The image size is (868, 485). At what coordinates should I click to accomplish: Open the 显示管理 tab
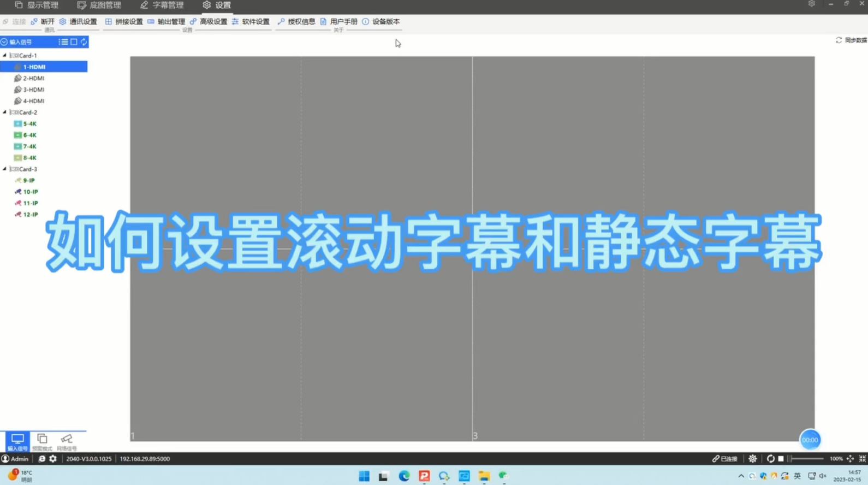pos(37,5)
